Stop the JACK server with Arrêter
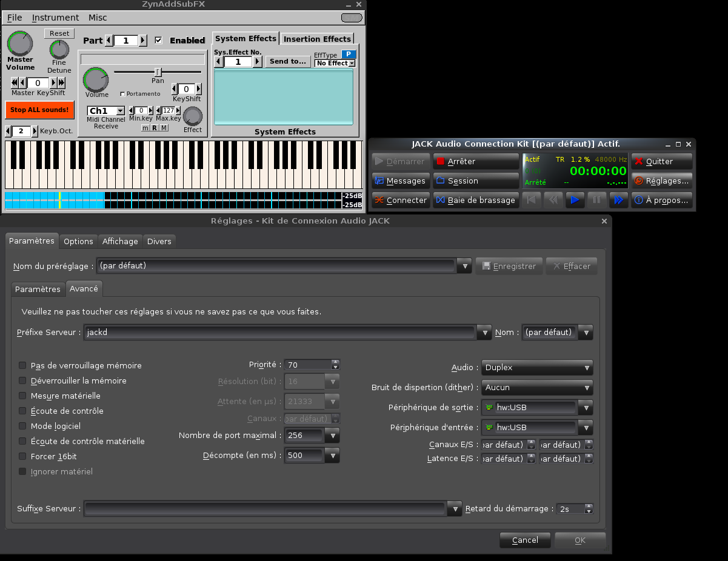The height and width of the screenshot is (561, 728). coord(476,161)
